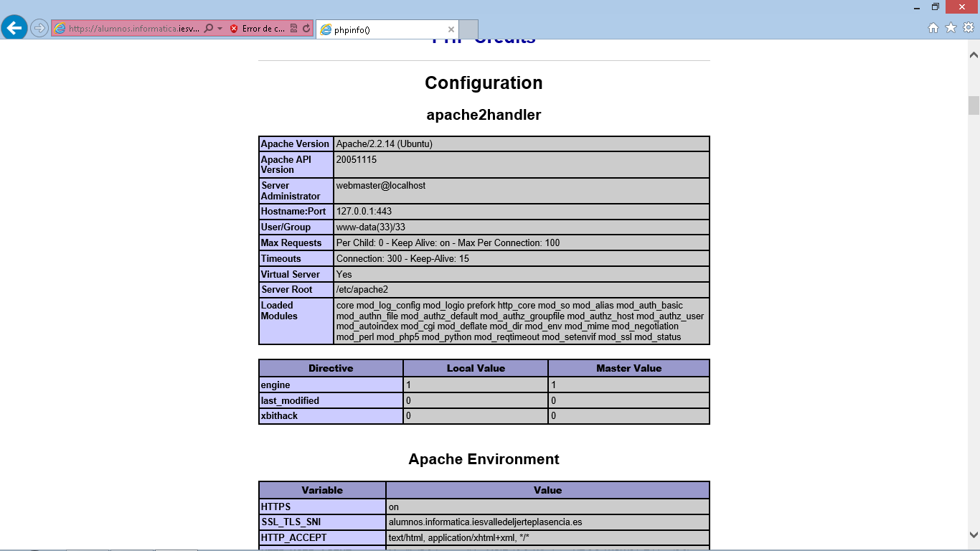This screenshot has width=980, height=551.
Task: Open the Home page icon
Action: (933, 28)
